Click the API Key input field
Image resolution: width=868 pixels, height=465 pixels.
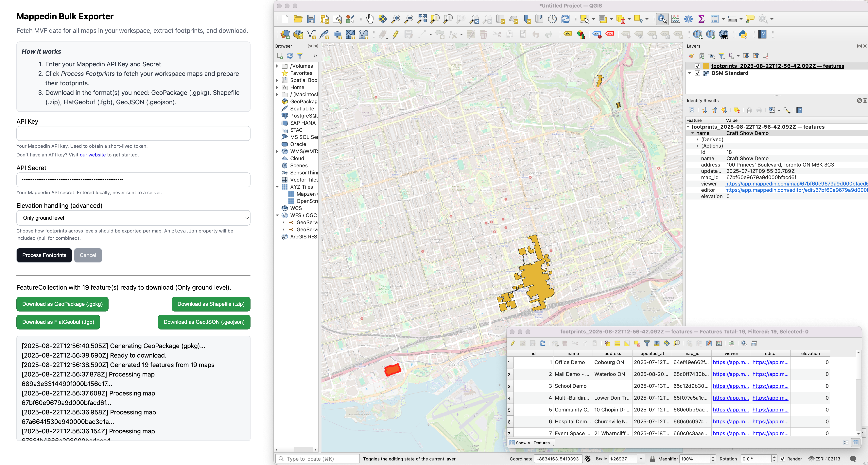pos(133,133)
